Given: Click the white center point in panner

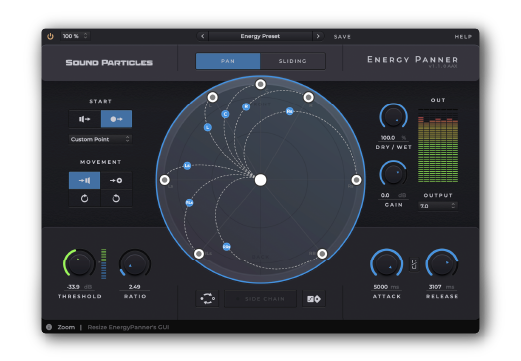Looking at the screenshot, I should 260,180.
